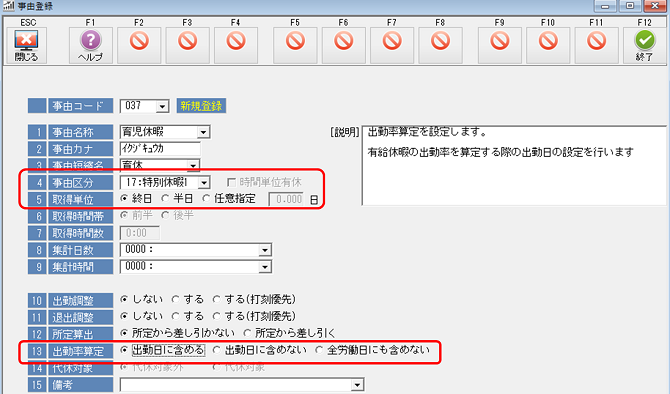Select する for 退出調整
This screenshot has height=394, width=670.
(x=176, y=316)
